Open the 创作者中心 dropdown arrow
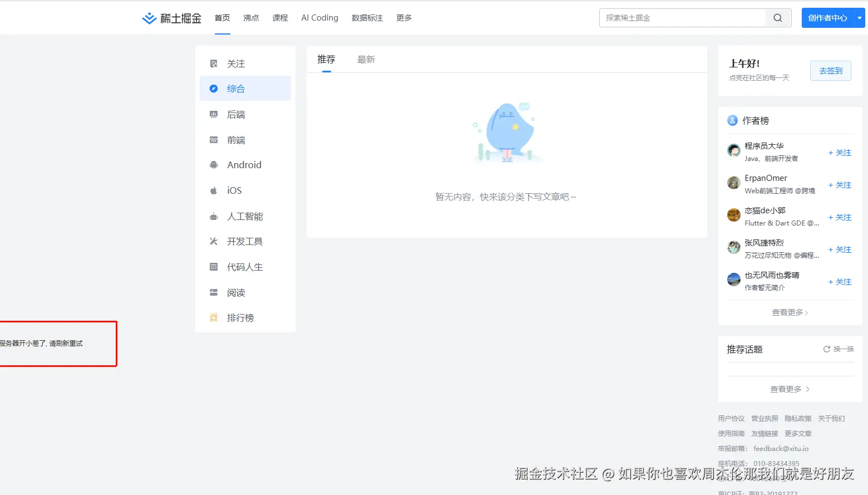Viewport: 868px width, 495px height. [x=860, y=17]
